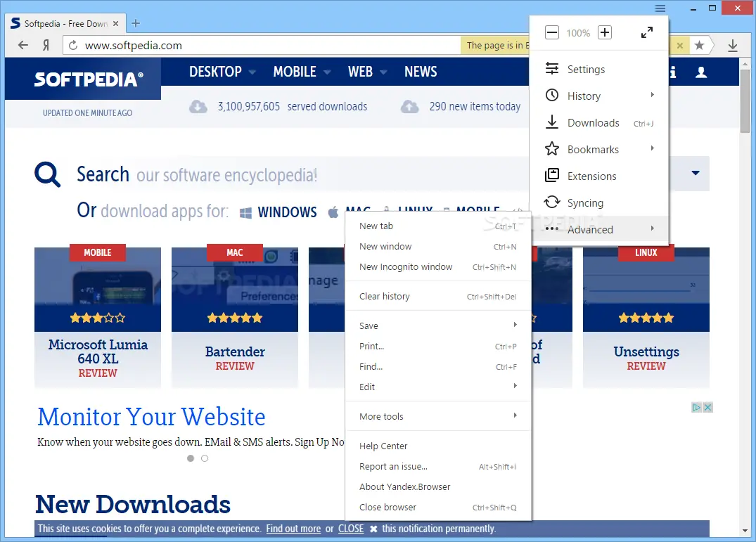Open a new tab with plus button

(136, 23)
